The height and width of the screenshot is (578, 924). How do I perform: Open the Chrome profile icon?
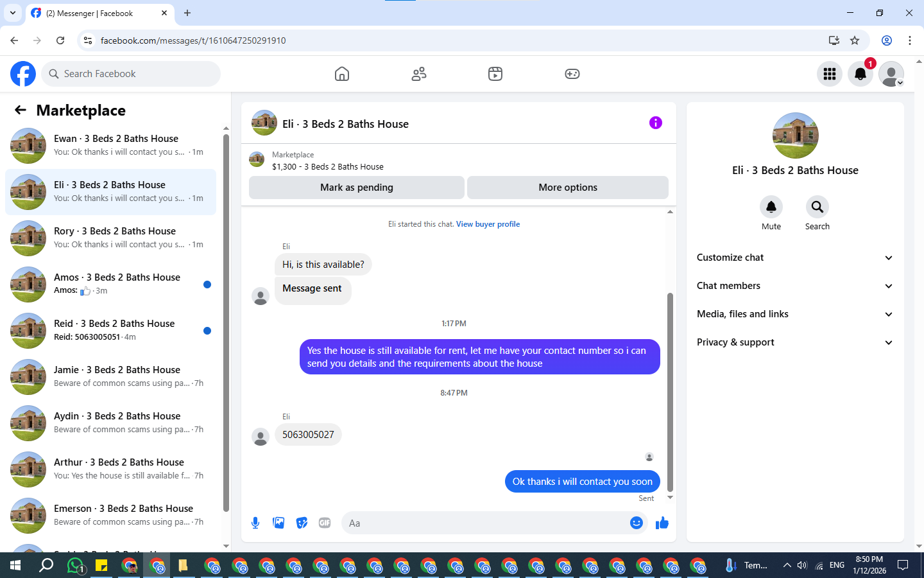click(x=887, y=40)
